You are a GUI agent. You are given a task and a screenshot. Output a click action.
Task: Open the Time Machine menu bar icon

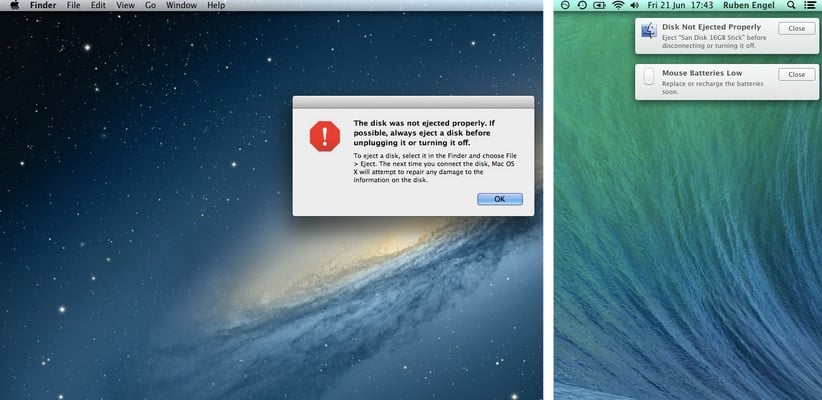582,5
